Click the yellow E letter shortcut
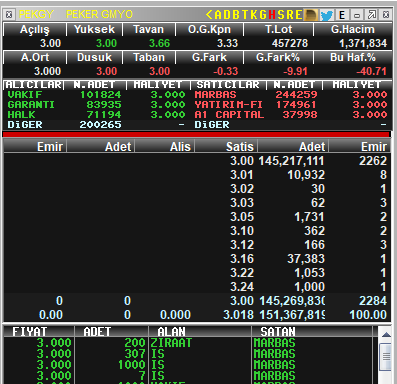 (x=299, y=15)
